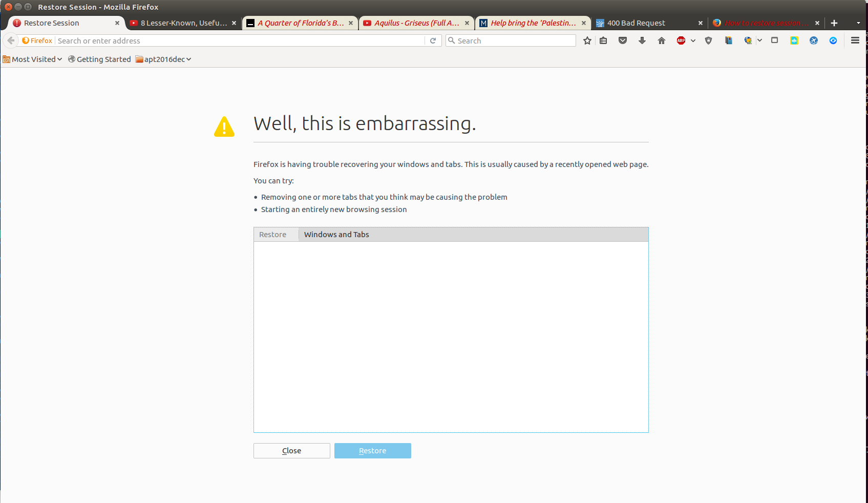This screenshot has width=868, height=503.
Task: Open the Downloads arrow panel
Action: 642,40
